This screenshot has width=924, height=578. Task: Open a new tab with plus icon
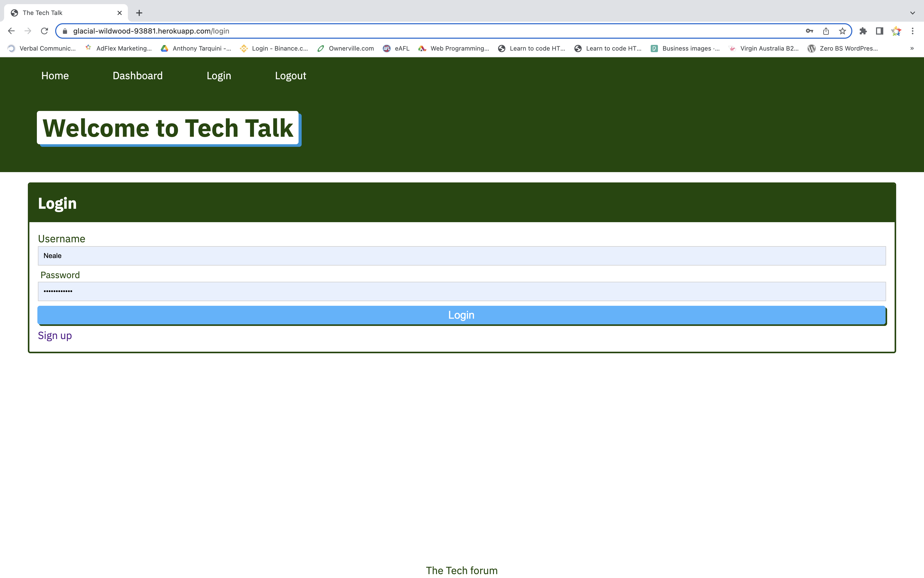pos(139,13)
